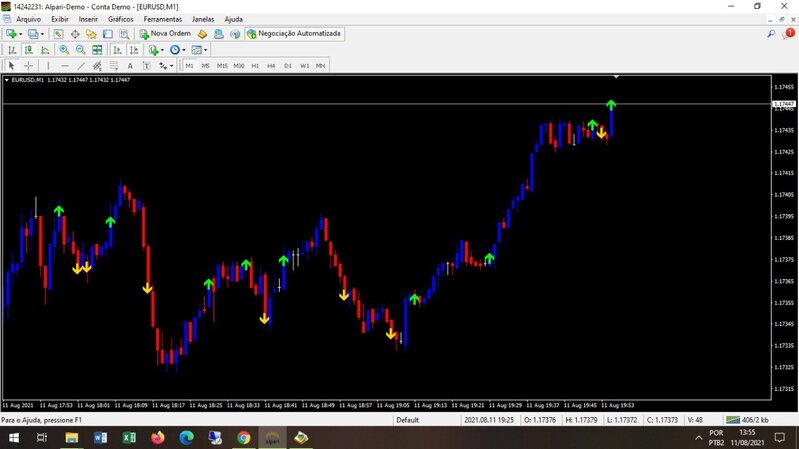Click the Default profile in status bar

pos(407,420)
